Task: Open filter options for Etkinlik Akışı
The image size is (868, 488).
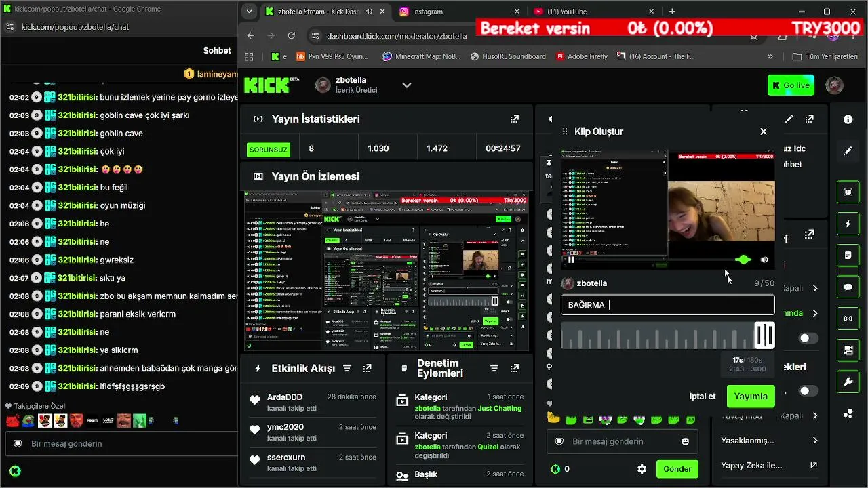Action: pyautogui.click(x=347, y=369)
